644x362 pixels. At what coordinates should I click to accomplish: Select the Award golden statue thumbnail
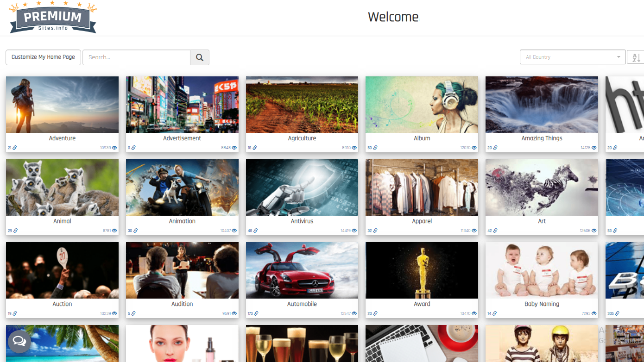422,270
